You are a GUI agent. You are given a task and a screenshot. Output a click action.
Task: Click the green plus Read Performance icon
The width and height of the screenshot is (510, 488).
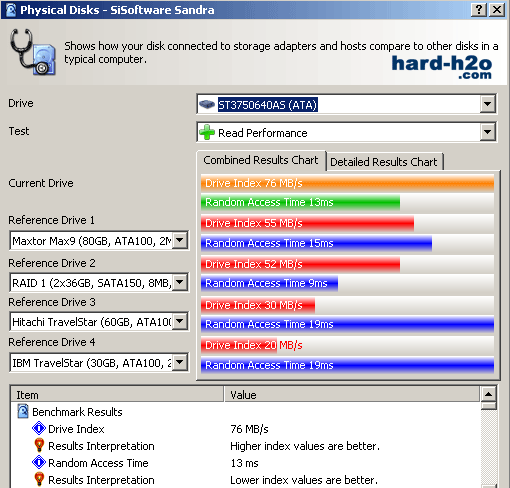pos(207,133)
